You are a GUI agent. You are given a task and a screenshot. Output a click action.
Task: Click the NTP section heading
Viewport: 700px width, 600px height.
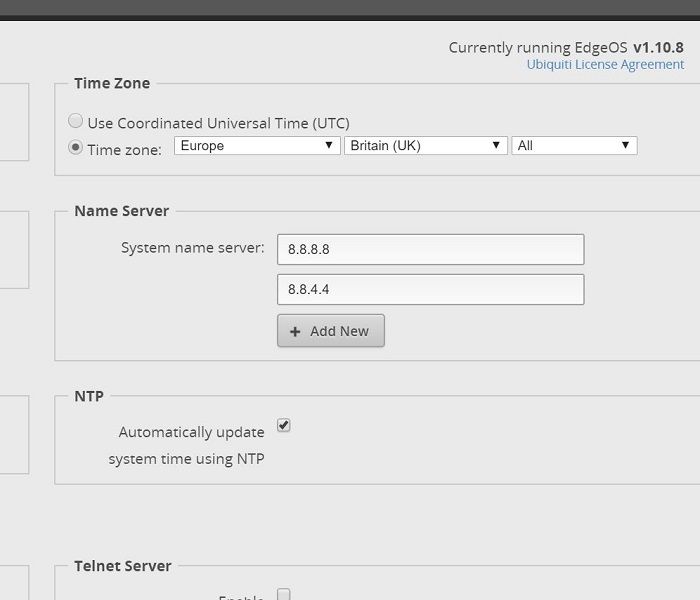pos(89,396)
